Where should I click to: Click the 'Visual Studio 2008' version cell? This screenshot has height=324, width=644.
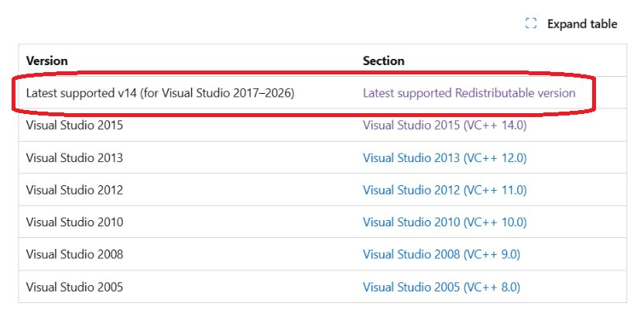pos(74,254)
